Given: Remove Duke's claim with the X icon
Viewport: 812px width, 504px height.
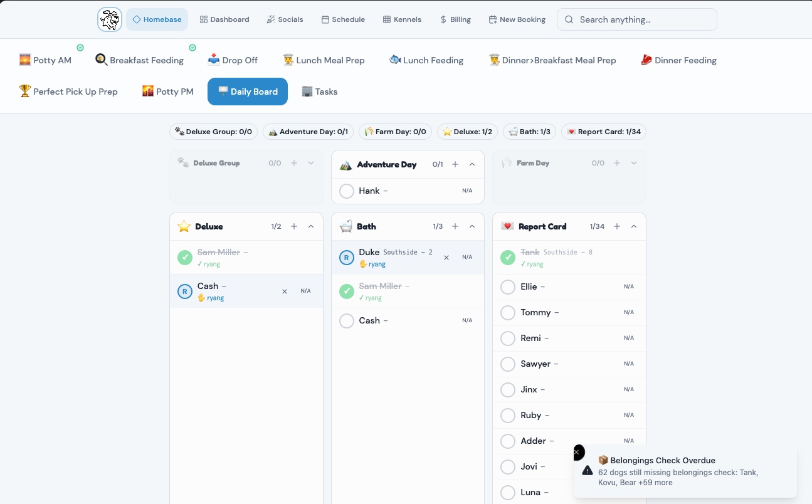Looking at the screenshot, I should 446,258.
